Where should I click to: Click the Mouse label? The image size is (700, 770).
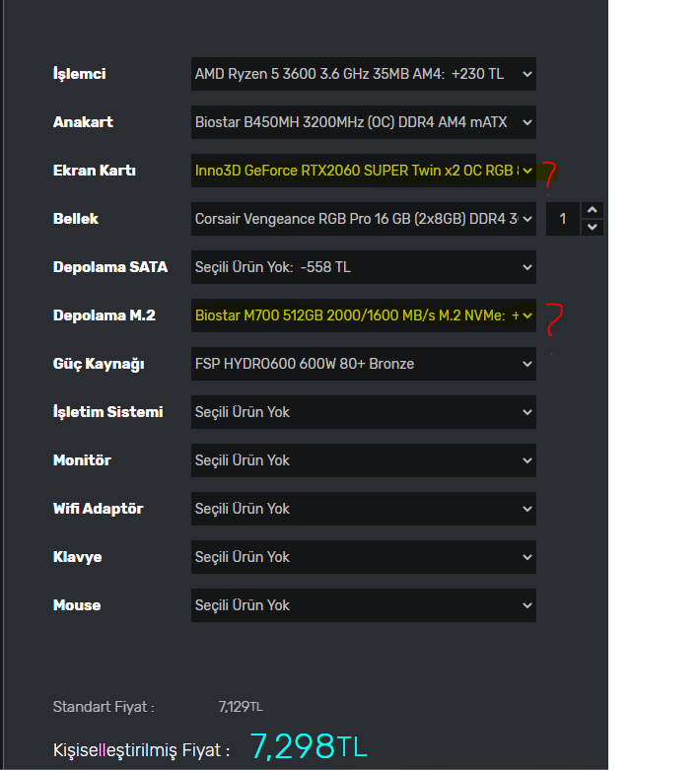(x=77, y=605)
